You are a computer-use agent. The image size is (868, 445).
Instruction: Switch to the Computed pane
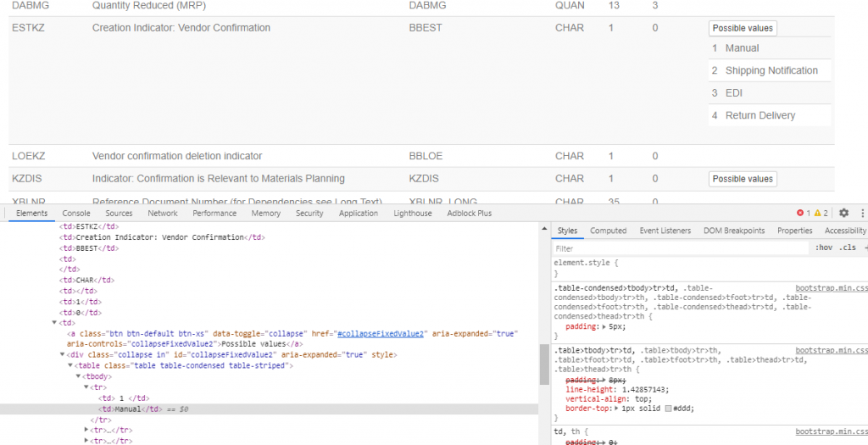pos(609,231)
